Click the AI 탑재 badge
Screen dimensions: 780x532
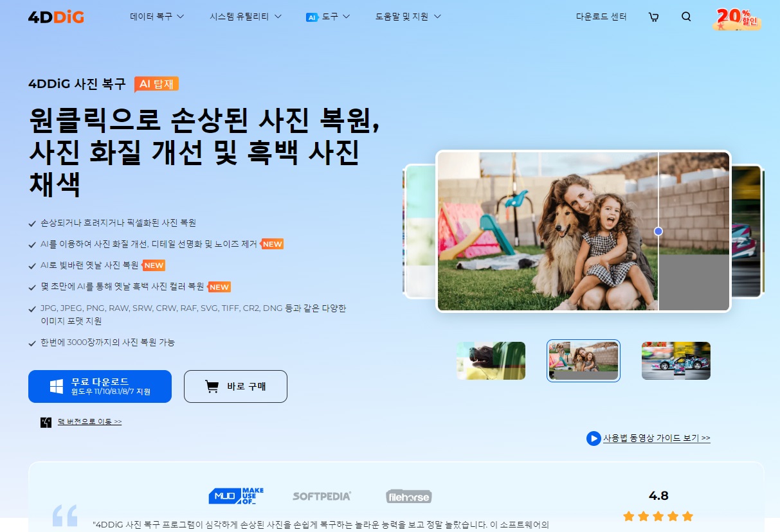coord(156,84)
